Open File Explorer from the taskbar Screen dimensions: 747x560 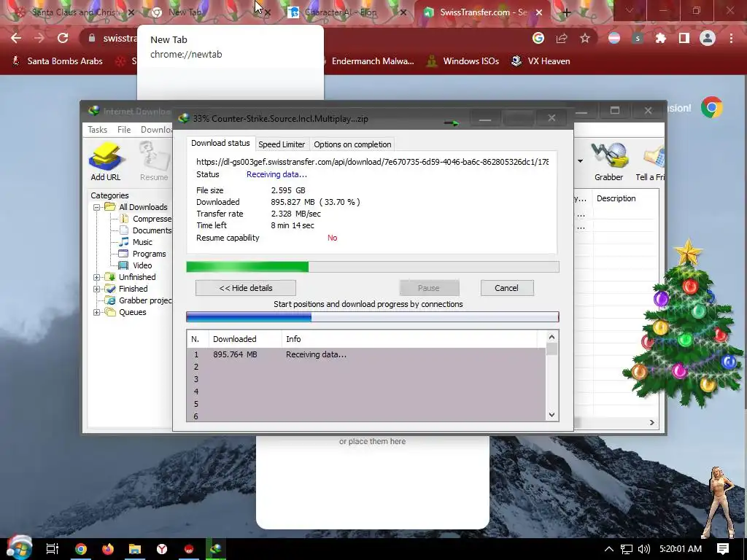point(135,549)
